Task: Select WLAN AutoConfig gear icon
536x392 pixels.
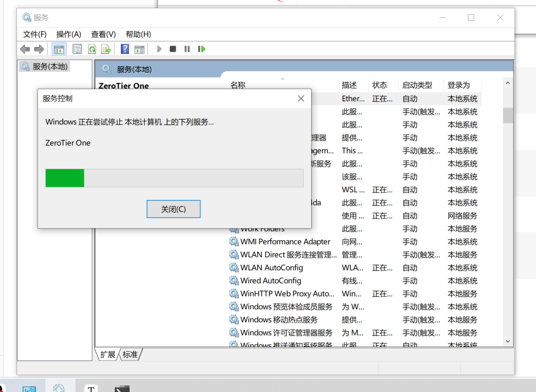Action: pyautogui.click(x=234, y=268)
